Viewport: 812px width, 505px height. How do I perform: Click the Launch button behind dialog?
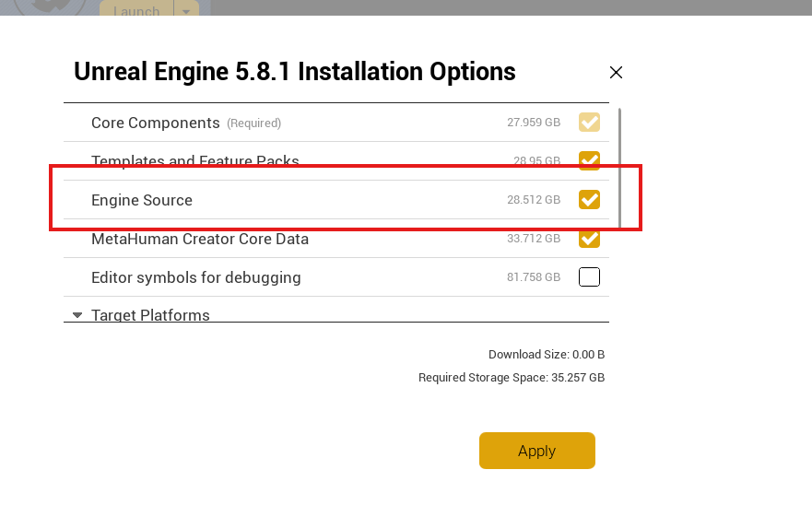pyautogui.click(x=136, y=9)
